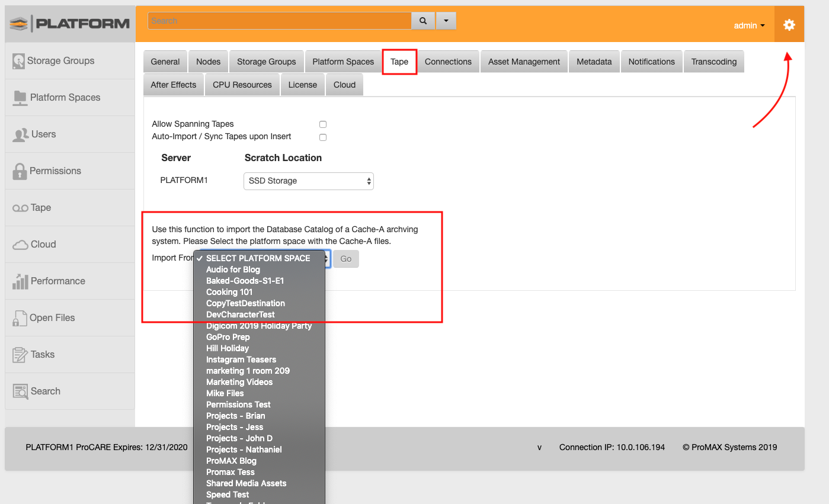The height and width of the screenshot is (504, 829).
Task: Click Connection IP: 10.0.106.194 text
Action: coord(612,448)
